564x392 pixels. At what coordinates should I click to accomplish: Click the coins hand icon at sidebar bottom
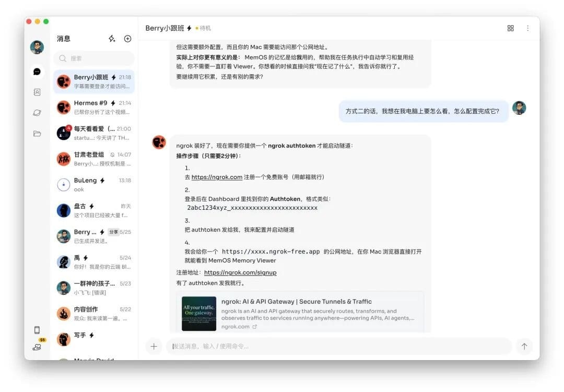tap(37, 347)
